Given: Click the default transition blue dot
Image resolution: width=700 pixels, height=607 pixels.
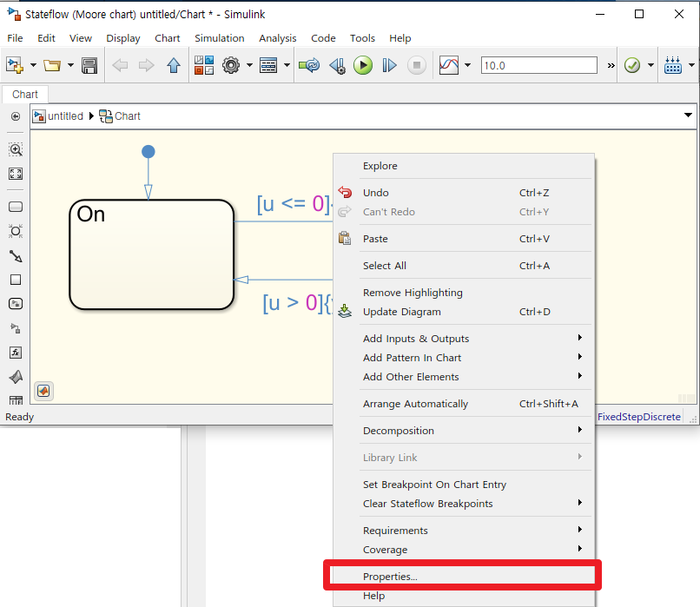Looking at the screenshot, I should [149, 152].
